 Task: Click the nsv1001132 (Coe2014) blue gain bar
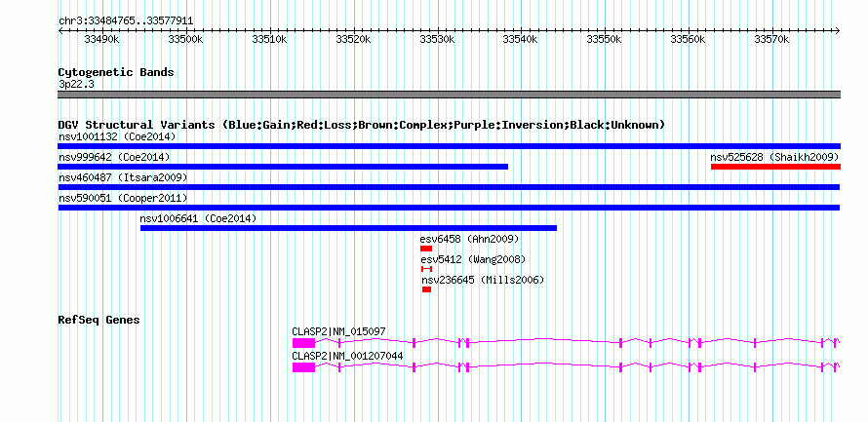click(449, 146)
